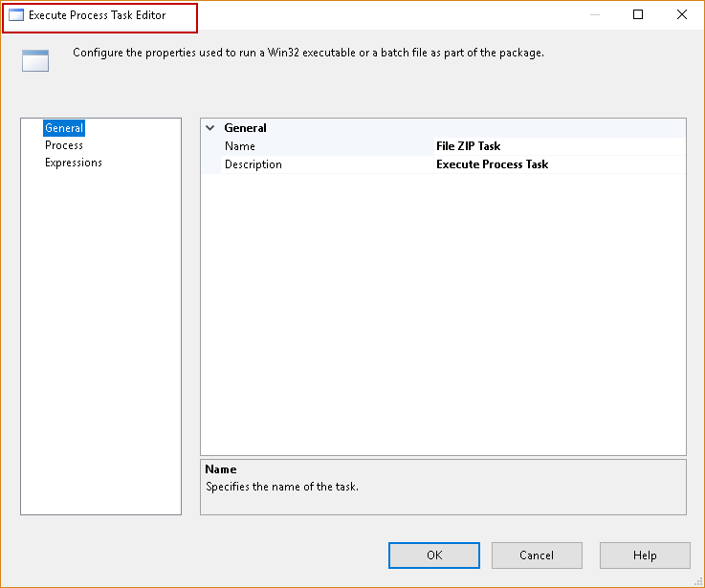This screenshot has width=705, height=588.
Task: Collapse the General category chevron
Action: click(x=210, y=128)
